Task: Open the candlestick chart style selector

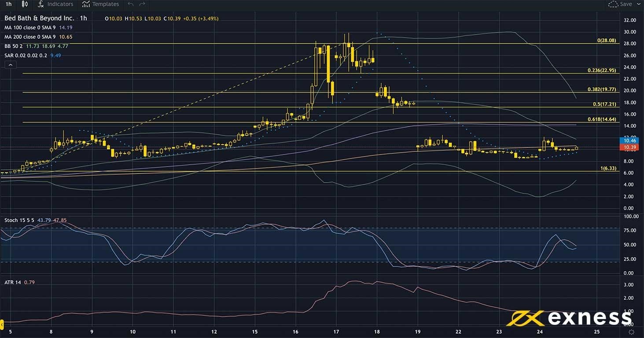Action: [25, 4]
